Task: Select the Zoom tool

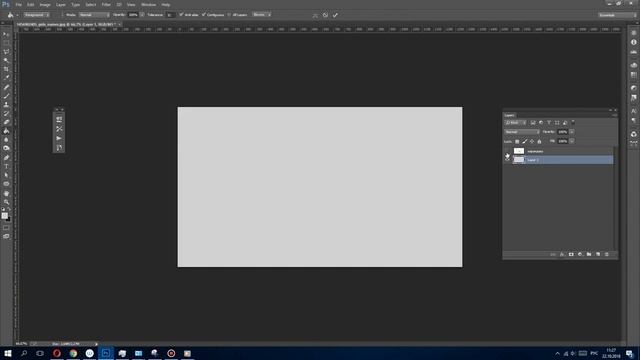Action: [x=6, y=202]
